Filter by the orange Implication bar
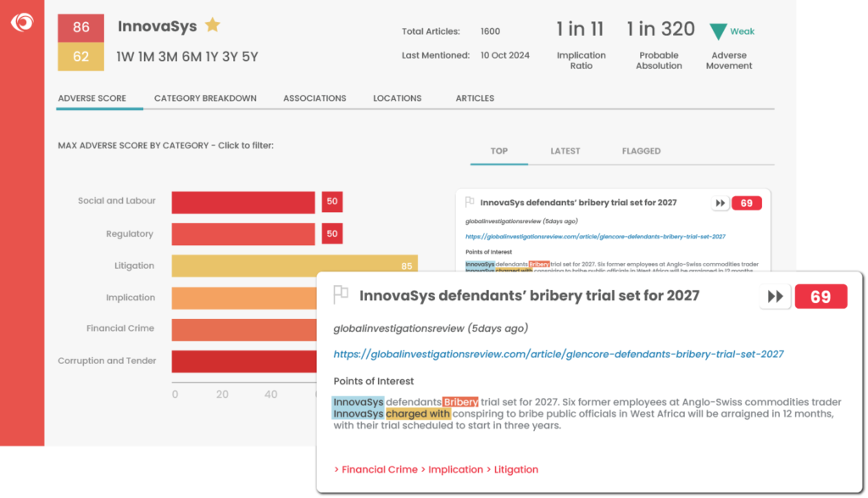This screenshot has height=498, width=868. [244, 298]
